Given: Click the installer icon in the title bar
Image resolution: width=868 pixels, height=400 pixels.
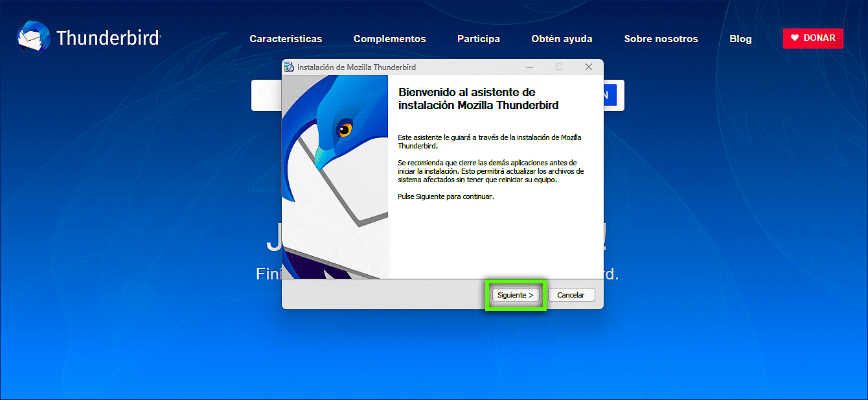Looking at the screenshot, I should pos(290,67).
